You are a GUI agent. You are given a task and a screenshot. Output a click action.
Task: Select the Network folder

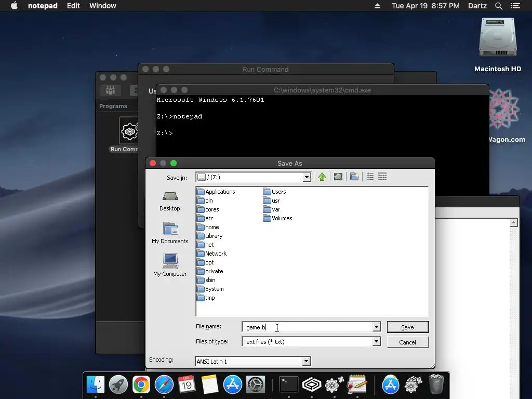(x=212, y=254)
